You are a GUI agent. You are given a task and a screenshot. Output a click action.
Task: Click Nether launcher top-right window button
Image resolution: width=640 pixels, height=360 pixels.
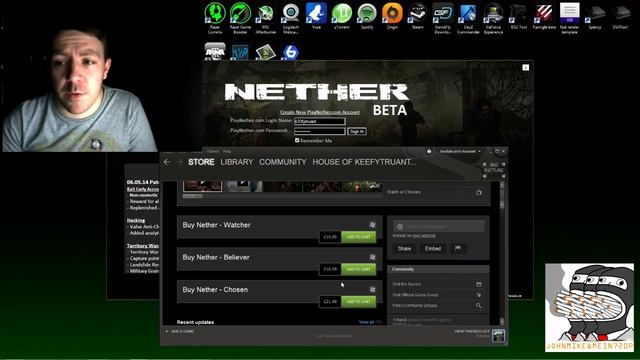coord(526,67)
